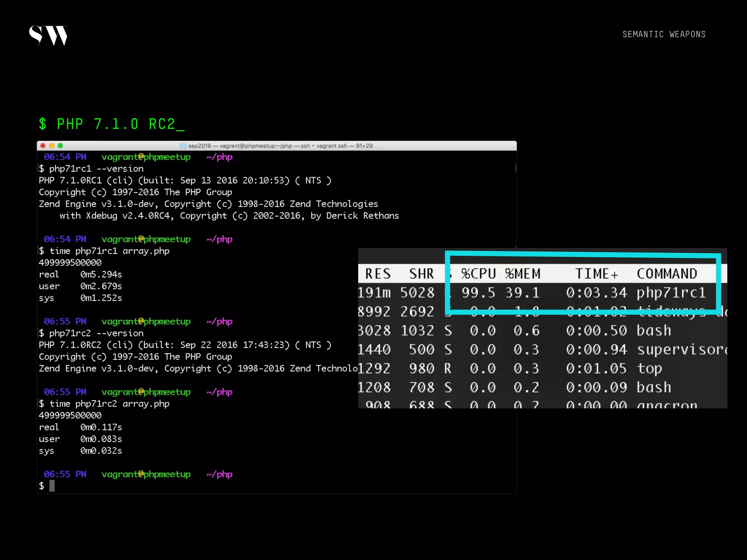Click the user time value 0m0.083s
This screenshot has height=560, width=747.
pos(101,439)
